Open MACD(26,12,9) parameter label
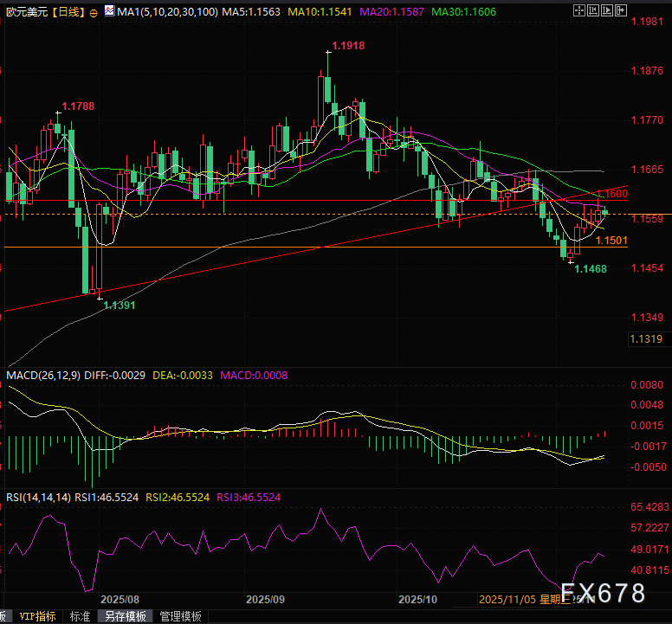This screenshot has width=672, height=624. pyautogui.click(x=42, y=376)
